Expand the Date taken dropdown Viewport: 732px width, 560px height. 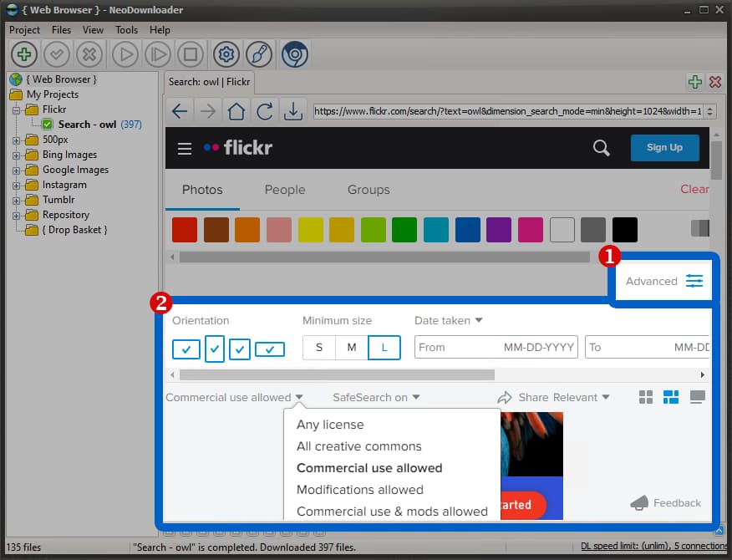pyautogui.click(x=448, y=320)
